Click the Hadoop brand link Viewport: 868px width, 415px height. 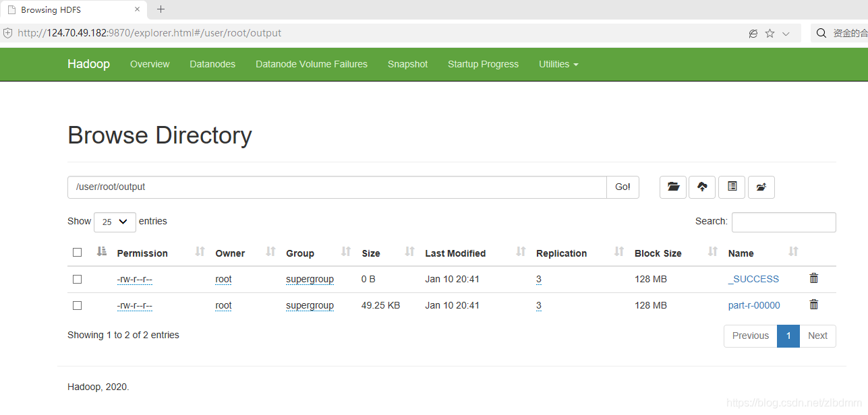tap(88, 64)
